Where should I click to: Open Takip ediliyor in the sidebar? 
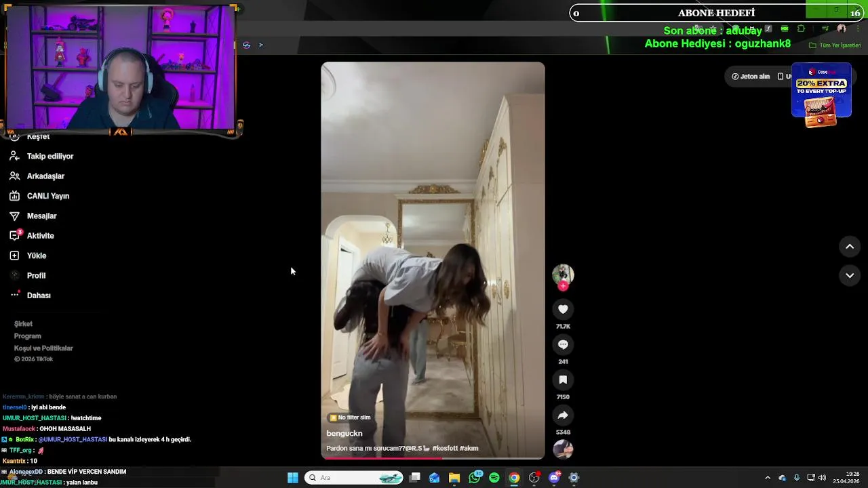(x=42, y=156)
